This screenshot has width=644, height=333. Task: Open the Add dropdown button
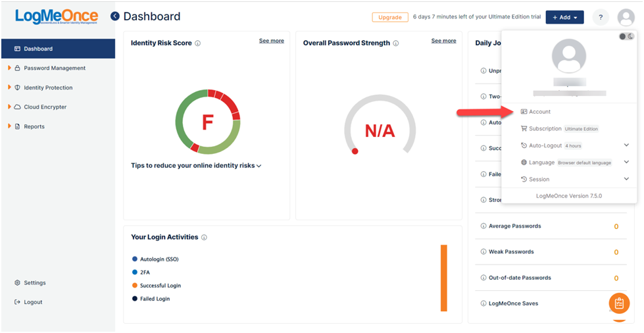(564, 17)
